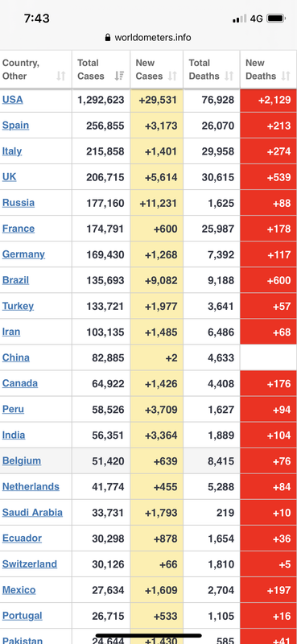Sort by New Cases arrows icon

click(172, 76)
